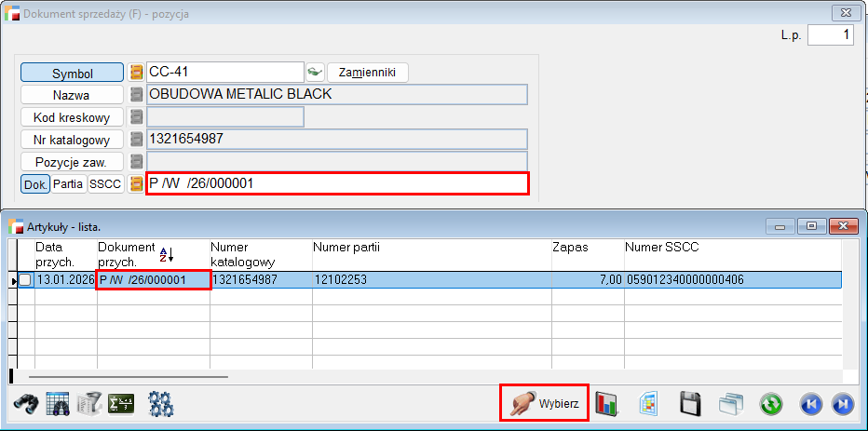Tick the checkbox in the first list row
The image size is (868, 431).
pyautogui.click(x=25, y=280)
